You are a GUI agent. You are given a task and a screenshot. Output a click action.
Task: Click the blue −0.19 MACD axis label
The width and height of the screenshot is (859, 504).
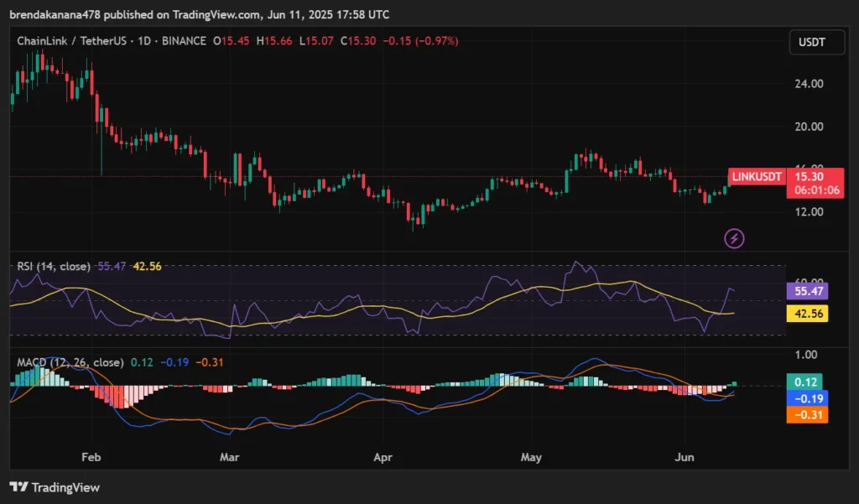(x=807, y=398)
